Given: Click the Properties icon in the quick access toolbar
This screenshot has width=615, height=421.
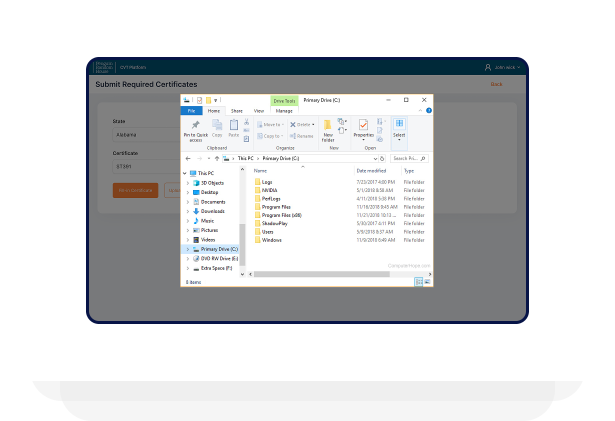Looking at the screenshot, I should pos(199,100).
